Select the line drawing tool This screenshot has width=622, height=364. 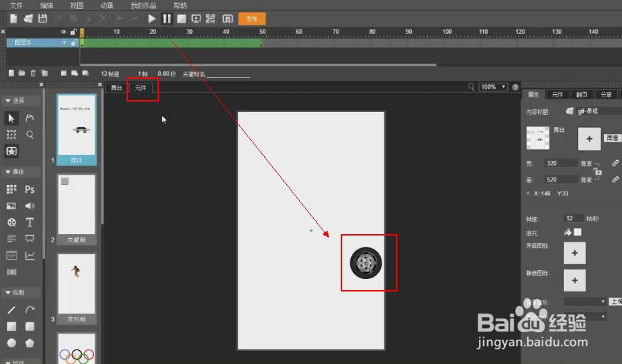click(12, 309)
